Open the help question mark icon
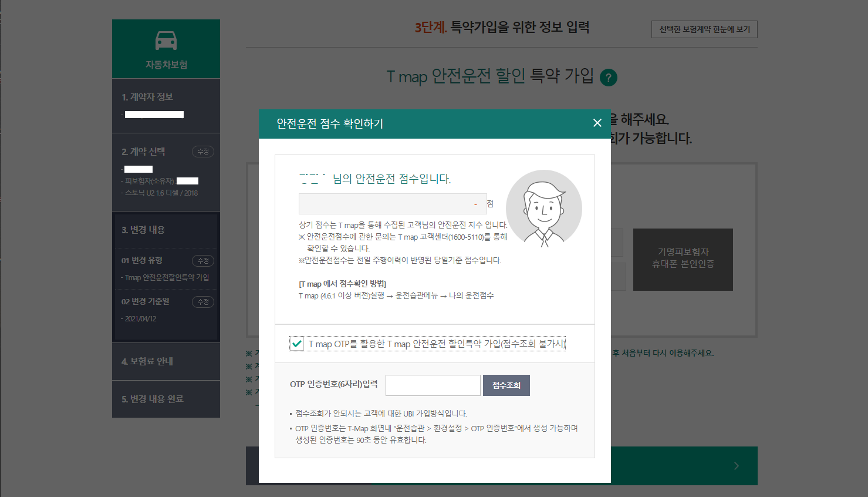 (x=609, y=78)
